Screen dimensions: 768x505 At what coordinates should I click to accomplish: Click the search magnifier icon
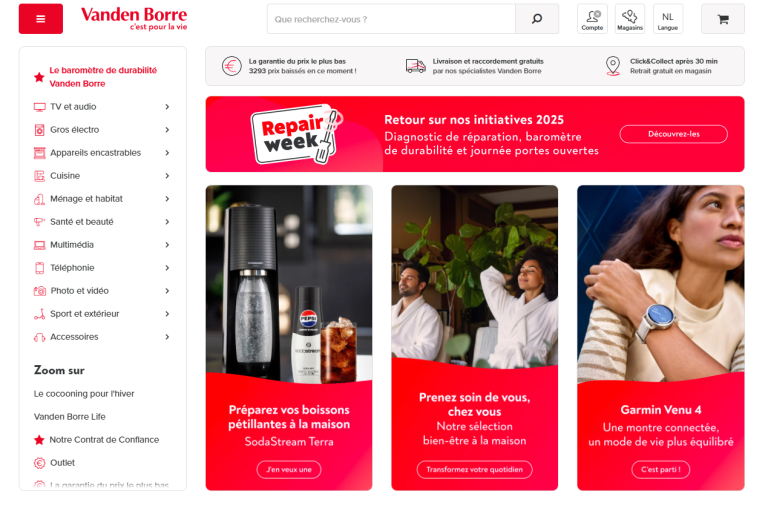tap(536, 19)
